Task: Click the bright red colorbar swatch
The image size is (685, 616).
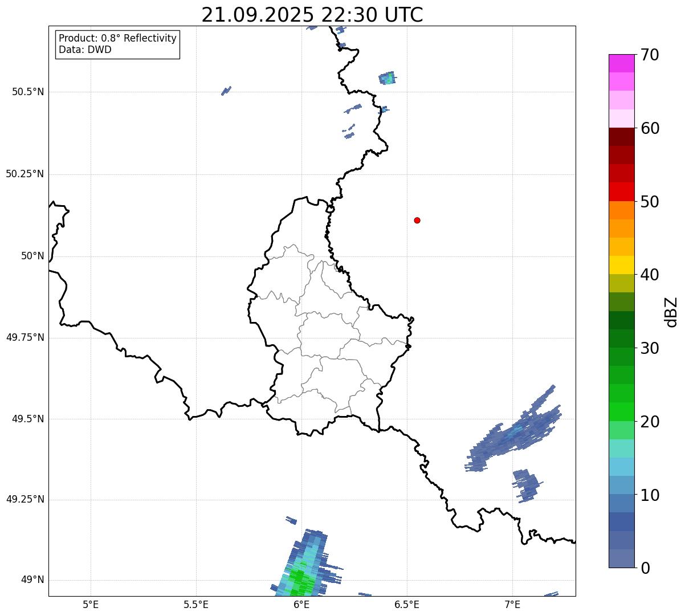Action: (621, 191)
